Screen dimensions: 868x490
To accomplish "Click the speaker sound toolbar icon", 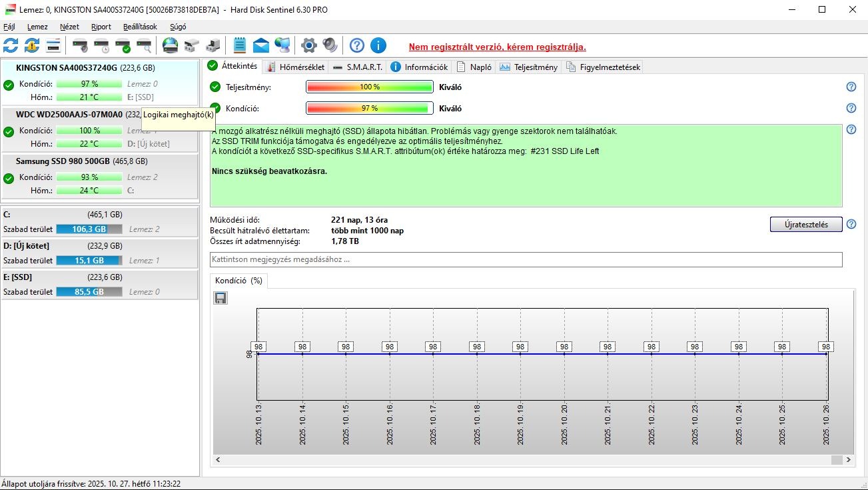I will click(x=330, y=45).
